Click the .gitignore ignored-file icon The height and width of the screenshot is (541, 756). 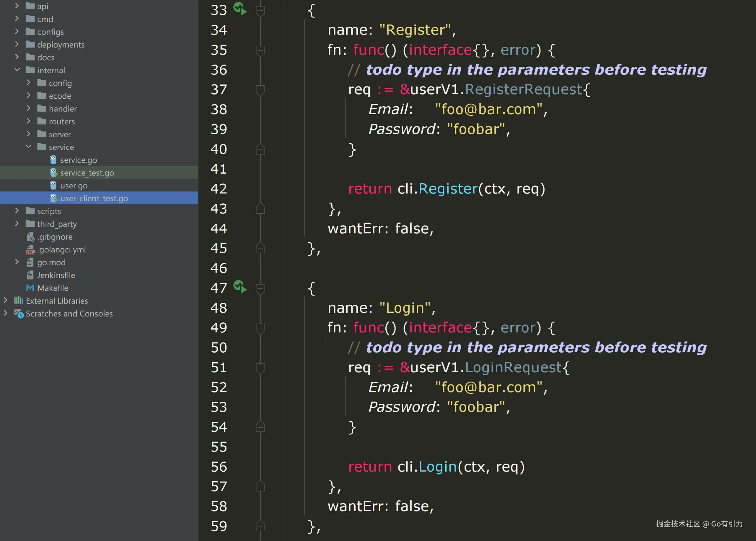pyautogui.click(x=30, y=237)
